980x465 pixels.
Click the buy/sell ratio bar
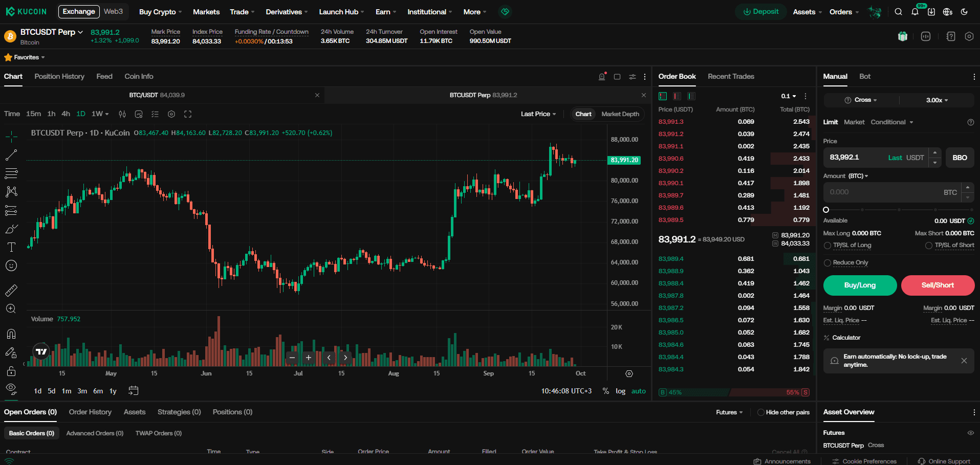(734, 392)
